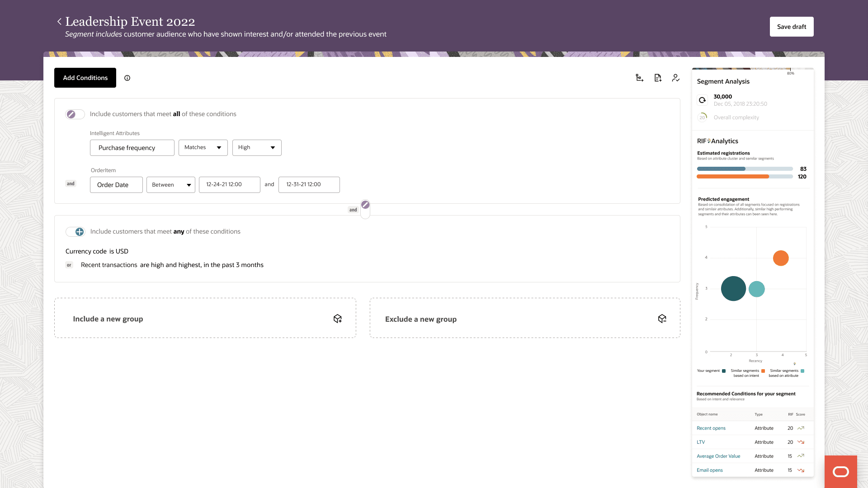Open the Matches operator dropdown

click(x=203, y=148)
